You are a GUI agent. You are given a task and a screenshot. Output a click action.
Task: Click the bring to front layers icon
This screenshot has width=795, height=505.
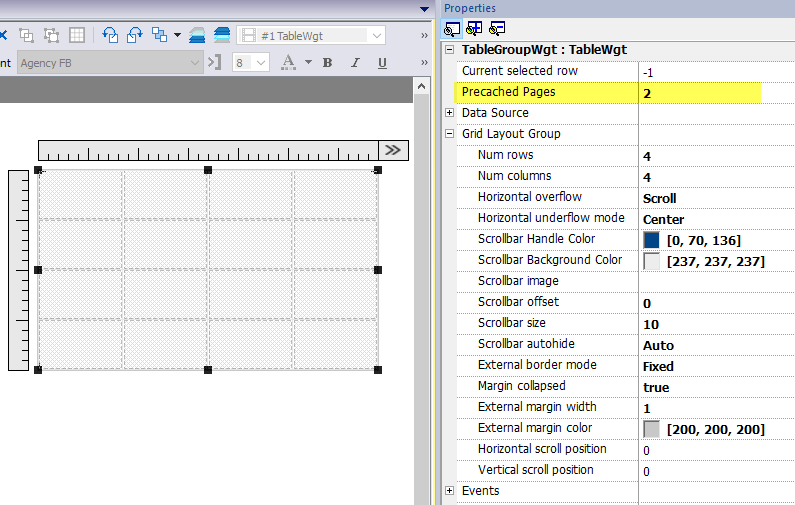click(x=197, y=35)
